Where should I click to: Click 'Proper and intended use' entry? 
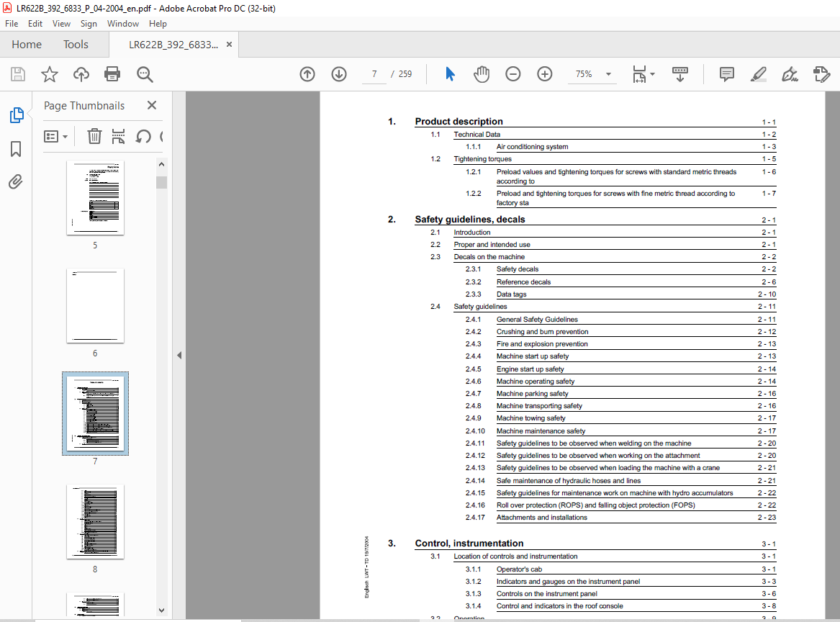[492, 245]
